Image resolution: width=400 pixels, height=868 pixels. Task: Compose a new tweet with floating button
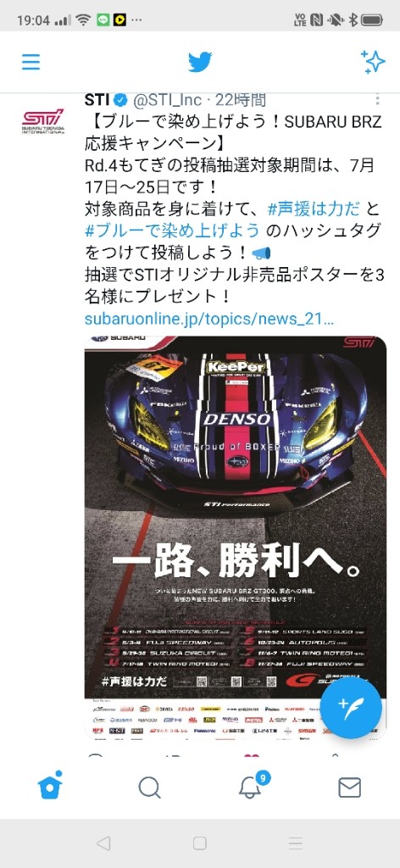click(351, 709)
